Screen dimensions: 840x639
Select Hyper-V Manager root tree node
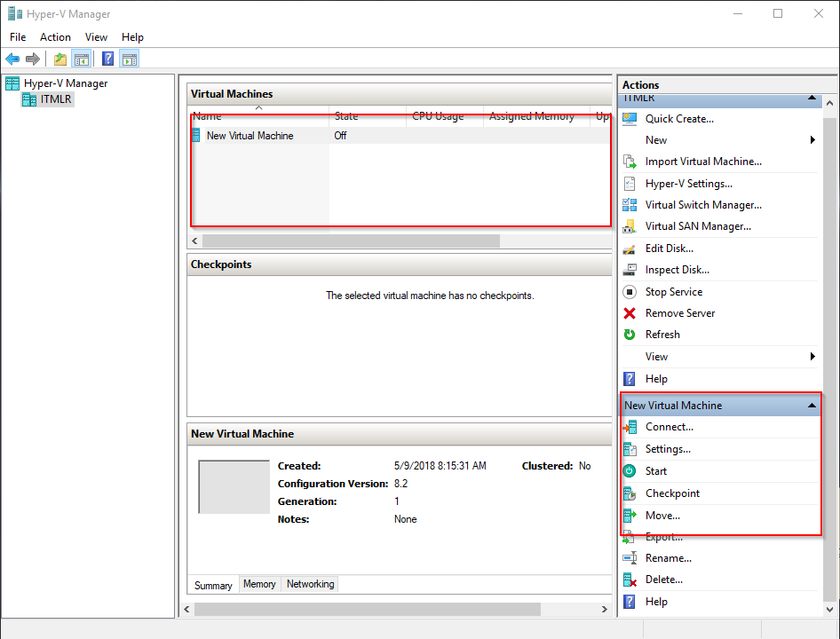tap(66, 83)
